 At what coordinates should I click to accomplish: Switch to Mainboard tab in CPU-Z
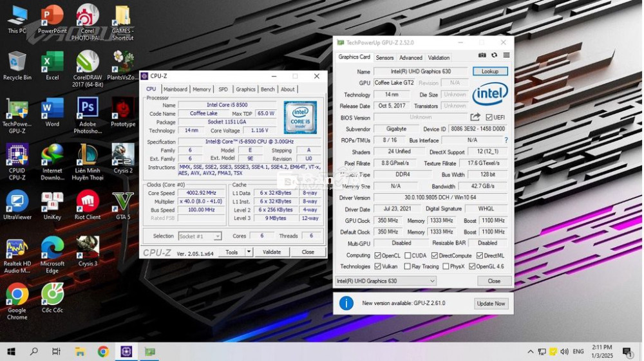click(175, 89)
